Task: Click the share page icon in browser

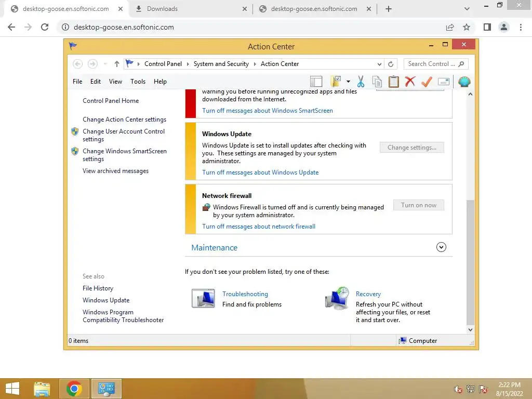Action: click(x=450, y=27)
